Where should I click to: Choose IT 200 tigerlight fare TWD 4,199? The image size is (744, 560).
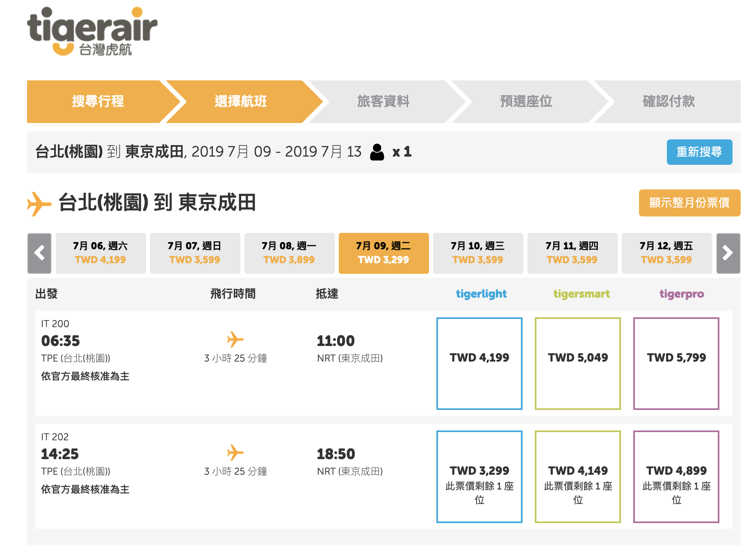point(479,364)
